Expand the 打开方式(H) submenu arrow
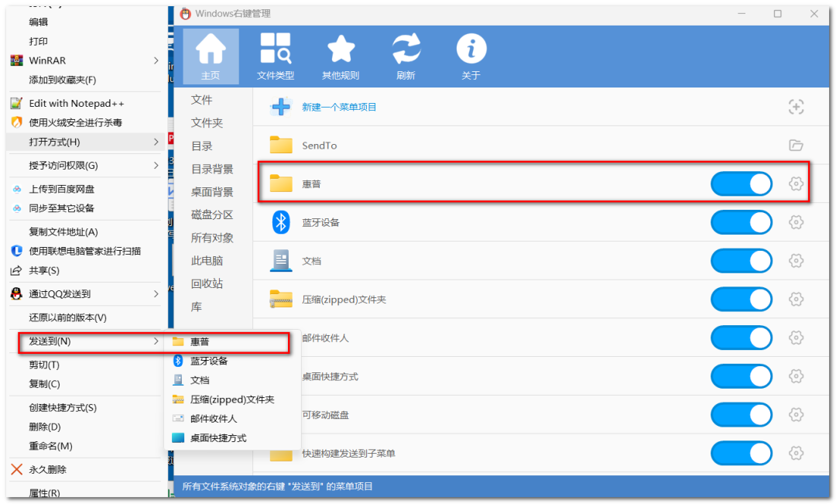 pos(156,142)
